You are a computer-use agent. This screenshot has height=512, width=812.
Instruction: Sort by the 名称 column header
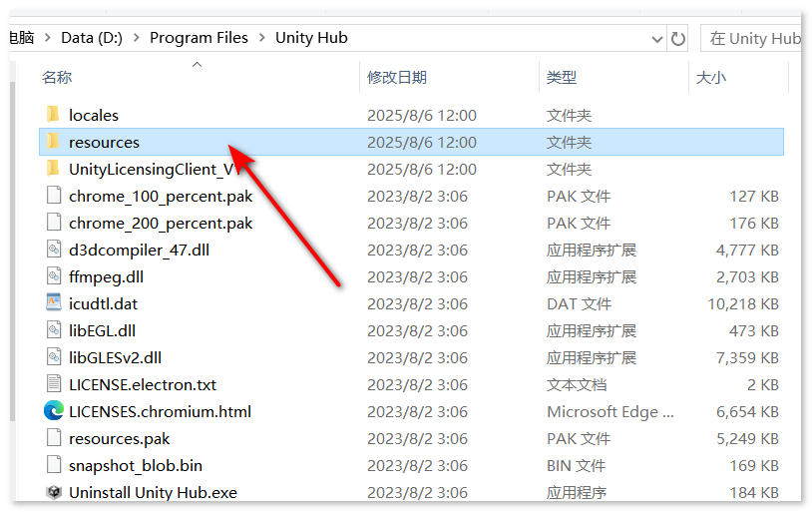click(x=57, y=78)
